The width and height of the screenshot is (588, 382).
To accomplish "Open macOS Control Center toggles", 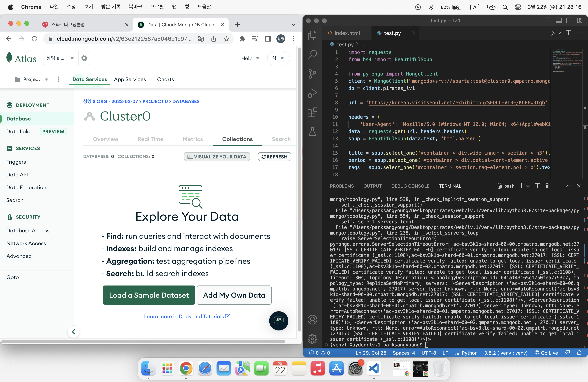I will pyautogui.click(x=518, y=7).
